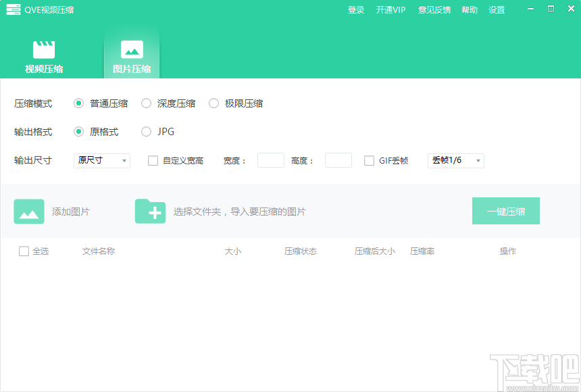Screen dimensions: 581x392
Task: Select 原格式 output format
Action: click(x=78, y=132)
